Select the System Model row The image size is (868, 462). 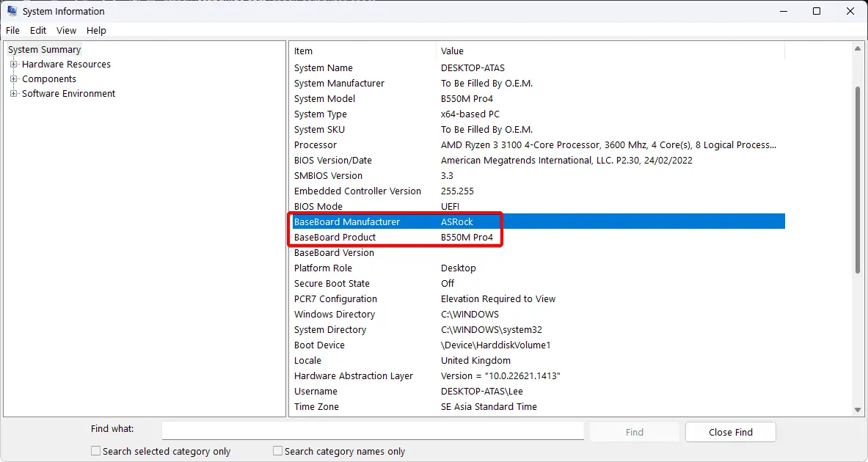click(539, 99)
